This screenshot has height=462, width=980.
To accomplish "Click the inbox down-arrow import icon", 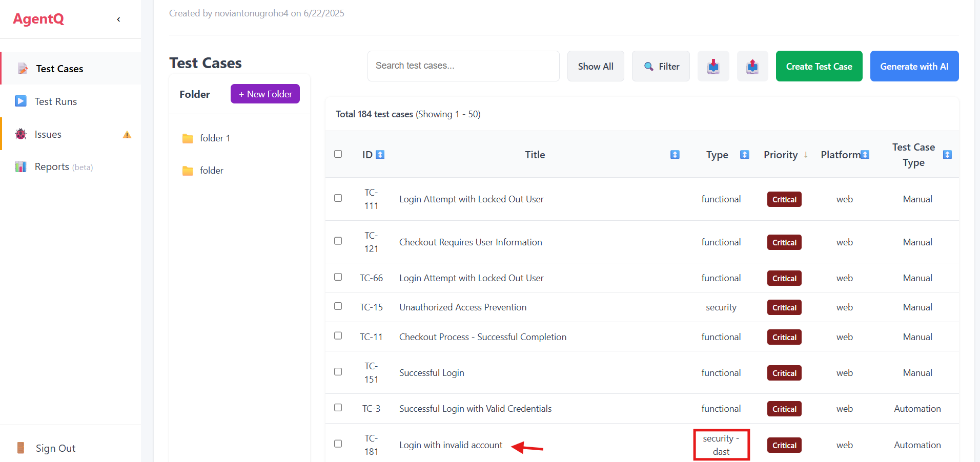I will (713, 66).
